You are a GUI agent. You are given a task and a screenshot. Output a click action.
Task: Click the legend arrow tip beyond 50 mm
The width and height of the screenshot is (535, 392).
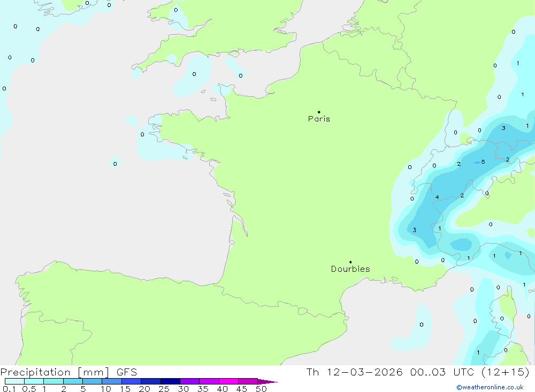268,381
